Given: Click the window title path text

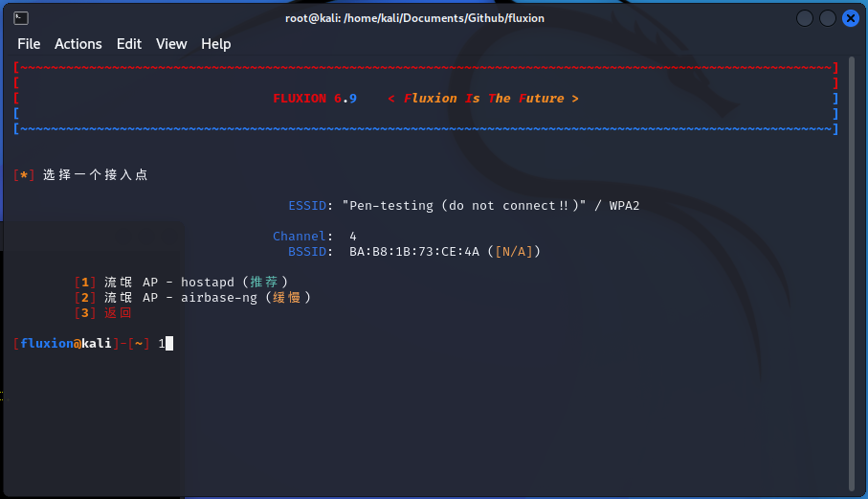Looking at the screenshot, I should pyautogui.click(x=414, y=18).
